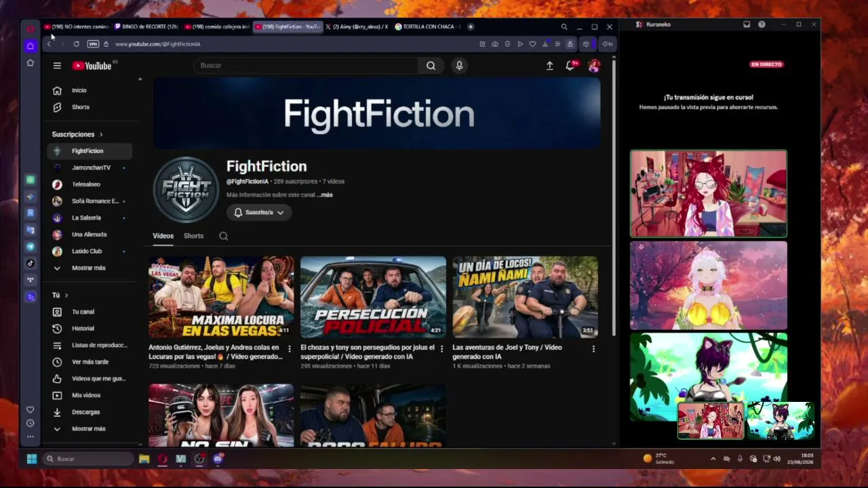868x488 pixels.
Task: Click the browser address bar URL
Action: (158, 44)
